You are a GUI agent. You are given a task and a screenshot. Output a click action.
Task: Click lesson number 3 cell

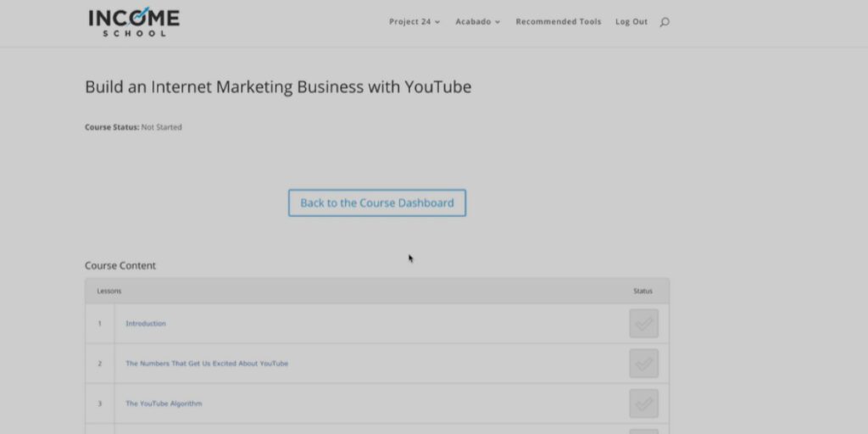(x=100, y=403)
